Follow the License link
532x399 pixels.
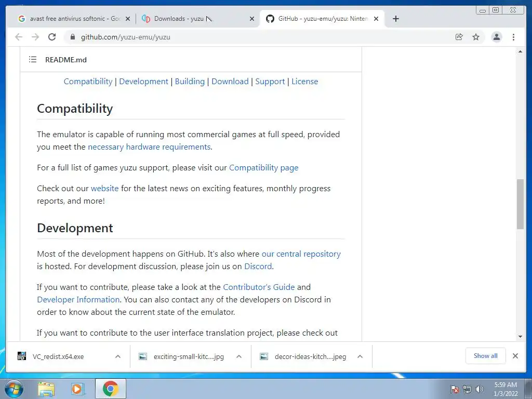pos(304,82)
